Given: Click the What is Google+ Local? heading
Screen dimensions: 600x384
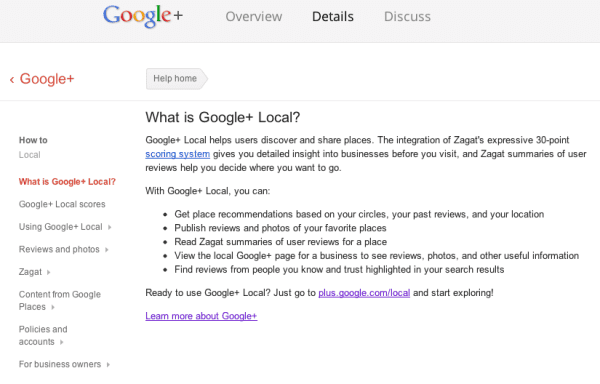Looking at the screenshot, I should pos(223,117).
